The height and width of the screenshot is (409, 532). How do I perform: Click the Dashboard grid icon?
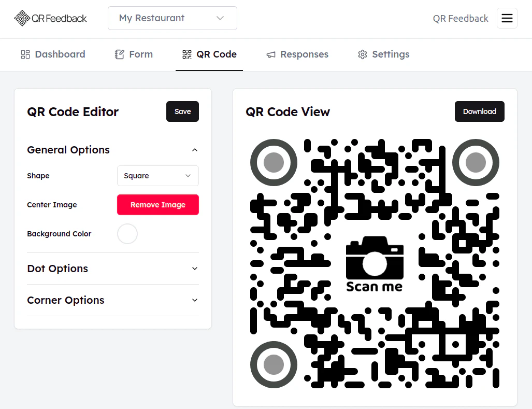point(25,54)
